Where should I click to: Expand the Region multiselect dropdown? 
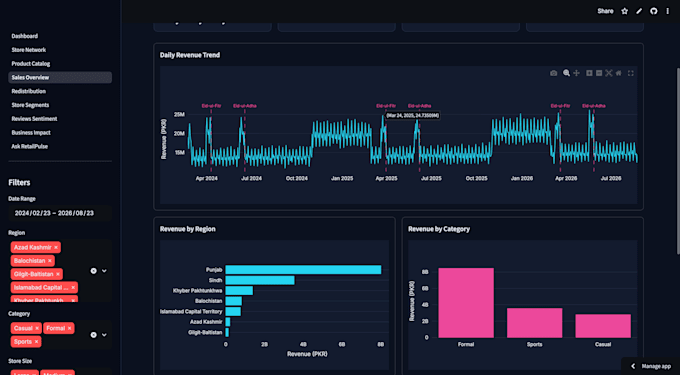pyautogui.click(x=104, y=271)
